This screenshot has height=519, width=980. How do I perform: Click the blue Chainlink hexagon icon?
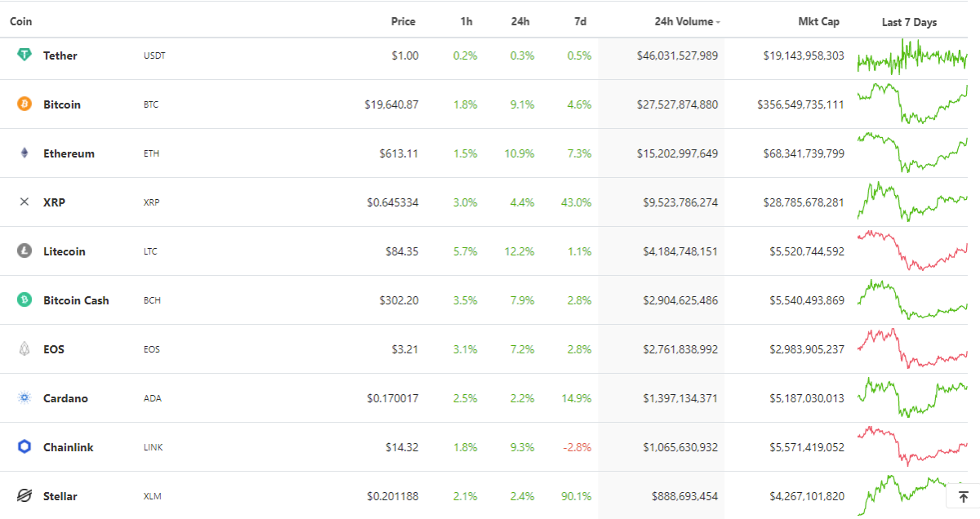click(24, 446)
